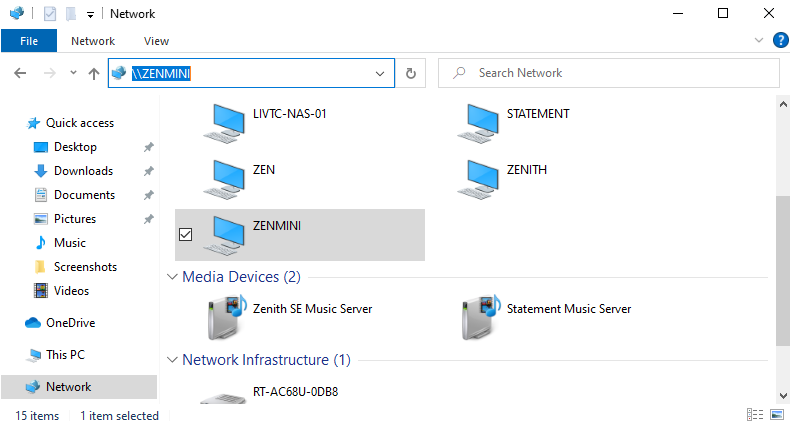This screenshot has width=790, height=425.
Task: Expand the ribbon with the chevron
Action: (x=759, y=40)
